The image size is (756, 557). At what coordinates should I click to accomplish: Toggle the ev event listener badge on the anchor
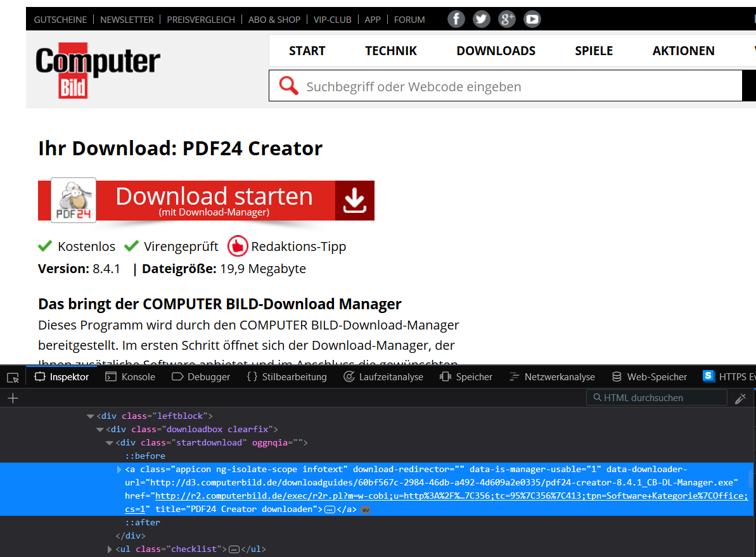pos(366,509)
